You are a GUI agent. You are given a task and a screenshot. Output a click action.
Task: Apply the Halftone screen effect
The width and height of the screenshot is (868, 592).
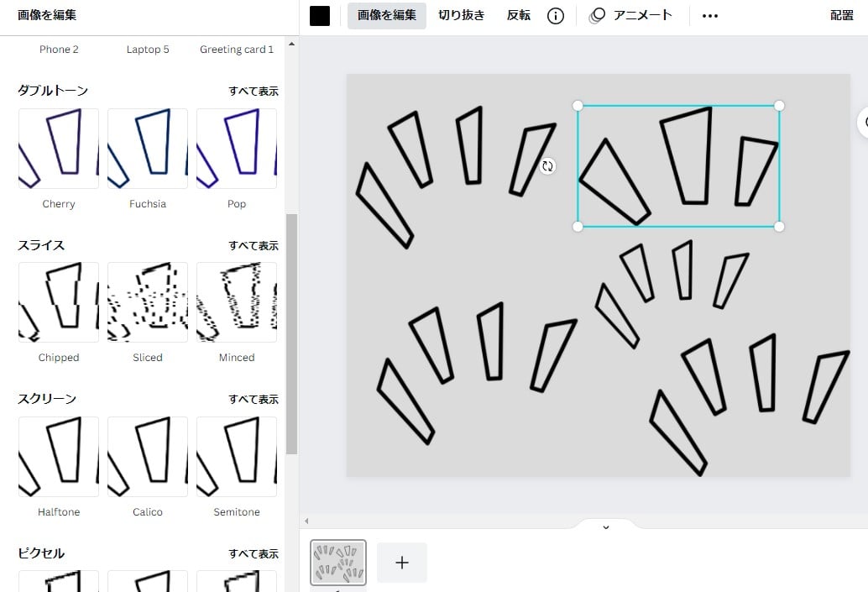point(59,456)
